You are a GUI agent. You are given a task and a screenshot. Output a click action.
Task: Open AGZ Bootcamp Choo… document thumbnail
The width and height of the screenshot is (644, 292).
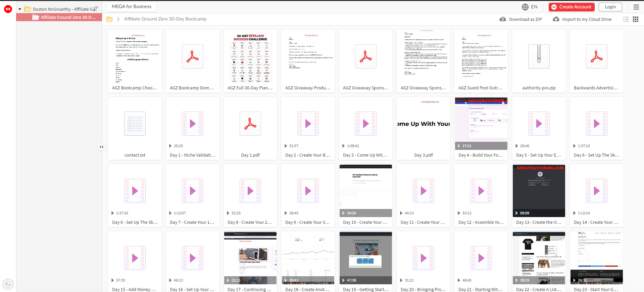(x=135, y=56)
